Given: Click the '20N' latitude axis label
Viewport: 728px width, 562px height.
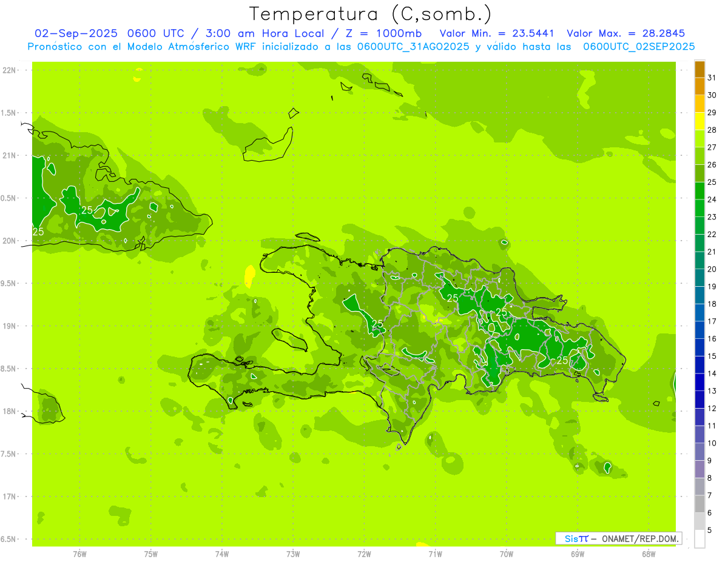Looking at the screenshot, I should 10,241.
